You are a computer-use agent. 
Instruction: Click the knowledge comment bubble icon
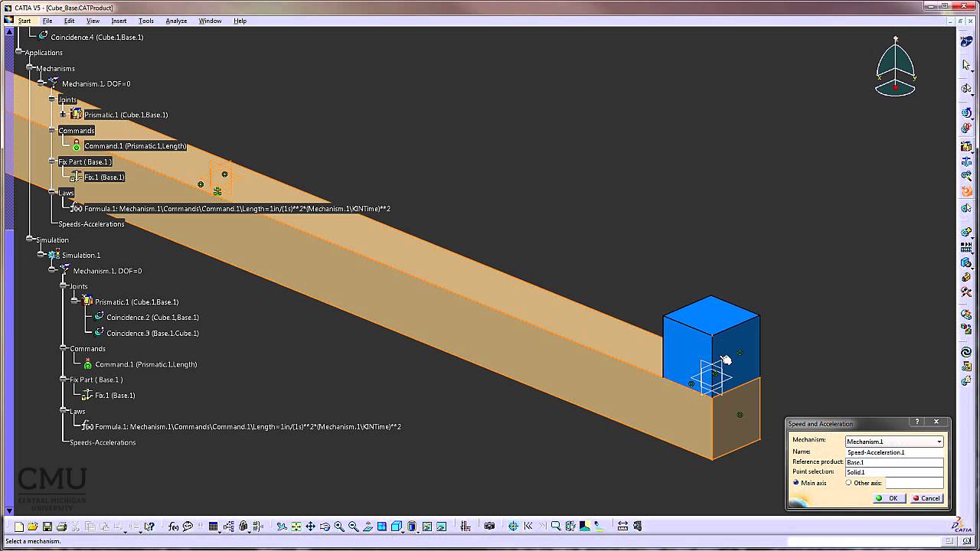click(x=188, y=527)
